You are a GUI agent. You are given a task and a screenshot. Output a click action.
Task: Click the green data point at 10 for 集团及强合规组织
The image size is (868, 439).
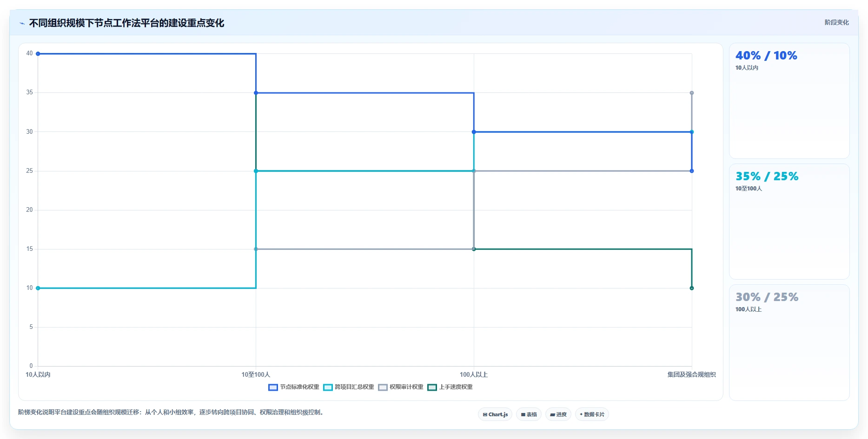click(692, 288)
